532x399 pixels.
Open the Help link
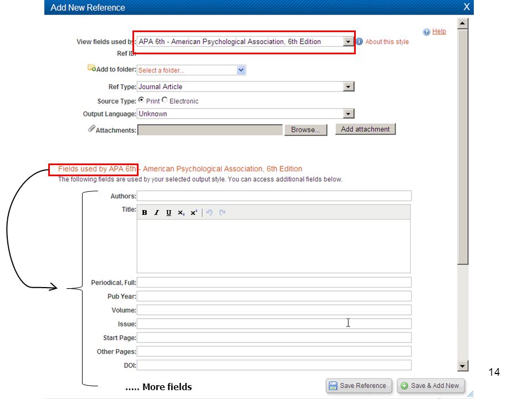439,31
